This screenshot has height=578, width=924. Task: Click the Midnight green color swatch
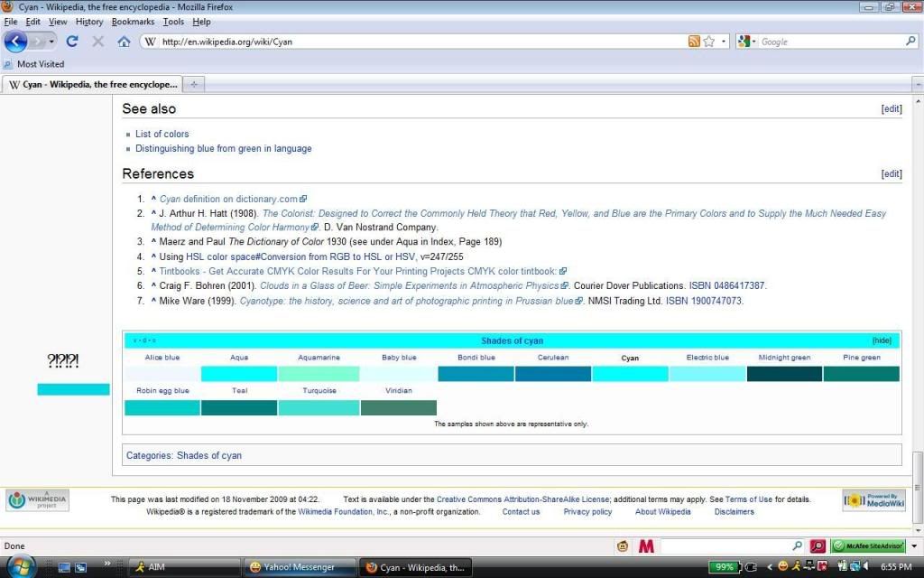click(784, 374)
